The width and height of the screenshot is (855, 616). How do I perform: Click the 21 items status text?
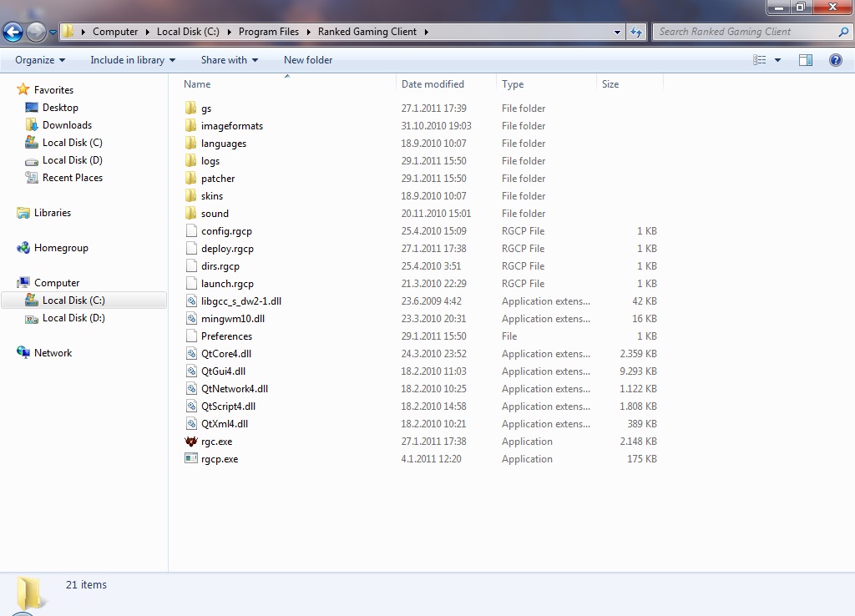pos(86,584)
